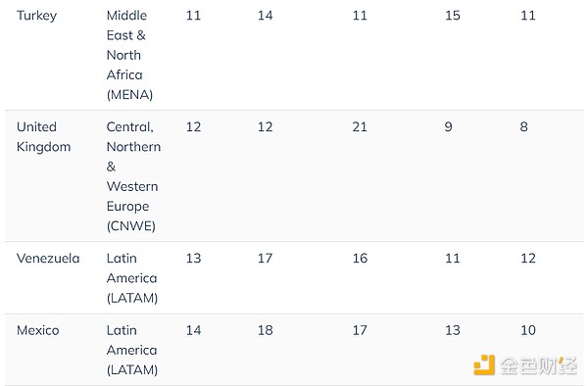
Task: Click Mexico's rank value 14
Action: point(193,330)
